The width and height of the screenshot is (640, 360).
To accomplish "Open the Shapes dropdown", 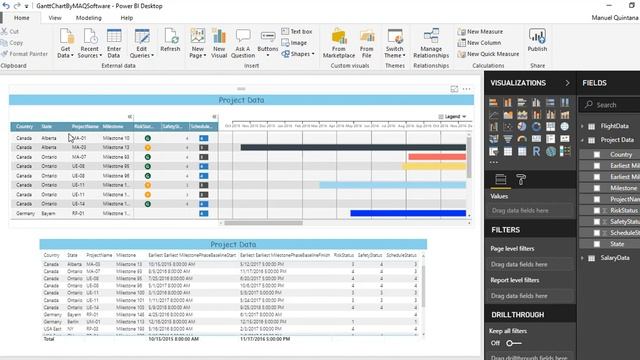I will pos(298,54).
